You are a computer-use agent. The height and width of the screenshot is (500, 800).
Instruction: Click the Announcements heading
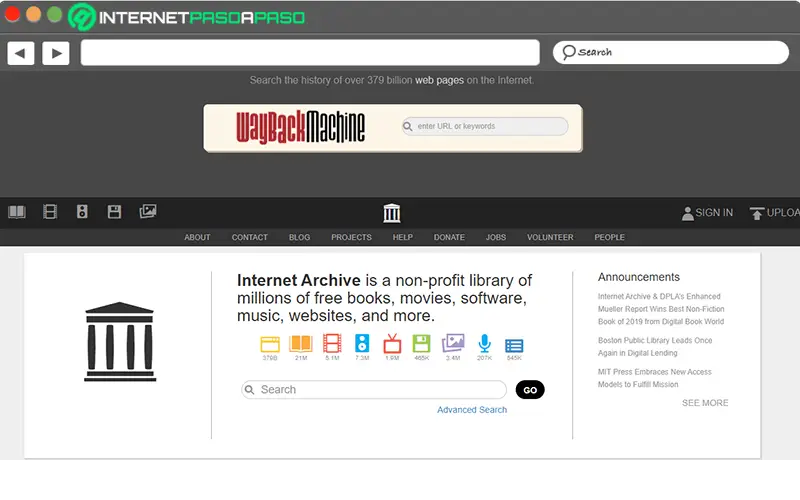(639, 277)
